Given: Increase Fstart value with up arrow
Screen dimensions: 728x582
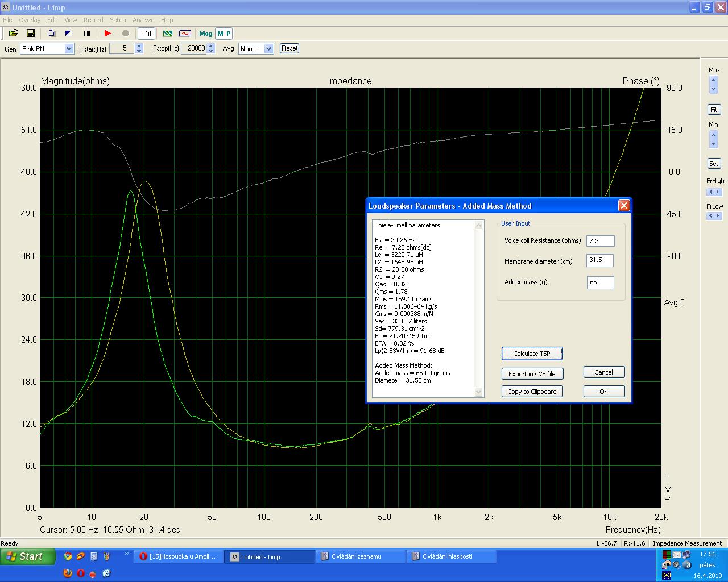Looking at the screenshot, I should coord(139,46).
